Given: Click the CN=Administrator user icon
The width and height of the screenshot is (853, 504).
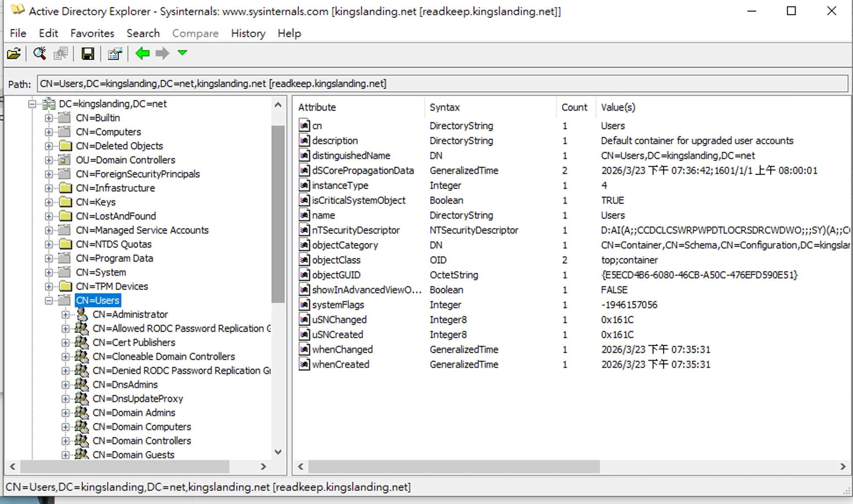Looking at the screenshot, I should (x=82, y=314).
